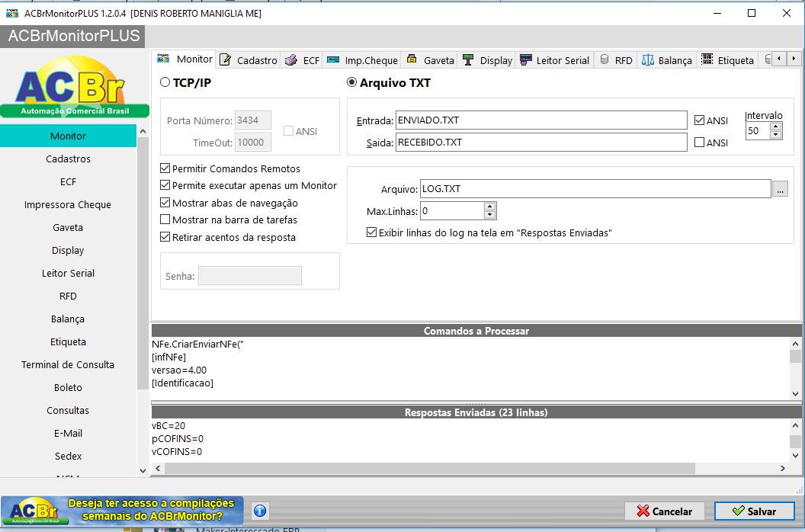Viewport: 805px width, 532px height.
Task: Click the Etiqueta tab barcode icon
Action: coord(707,59)
